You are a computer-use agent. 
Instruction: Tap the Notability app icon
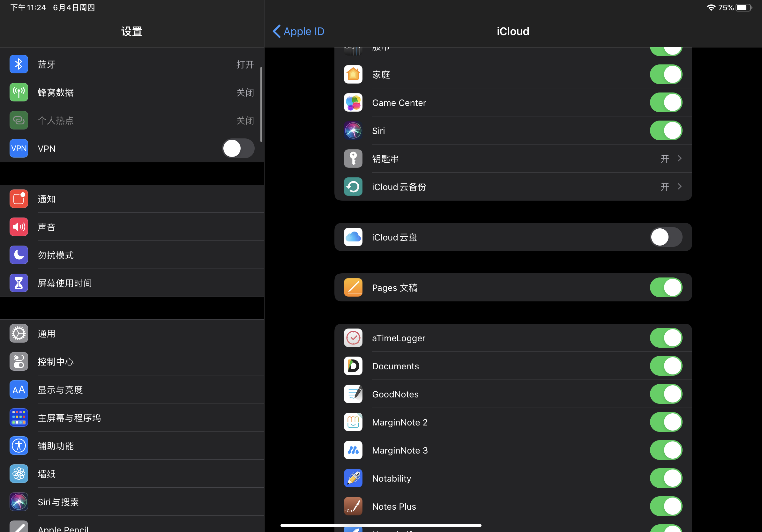353,478
